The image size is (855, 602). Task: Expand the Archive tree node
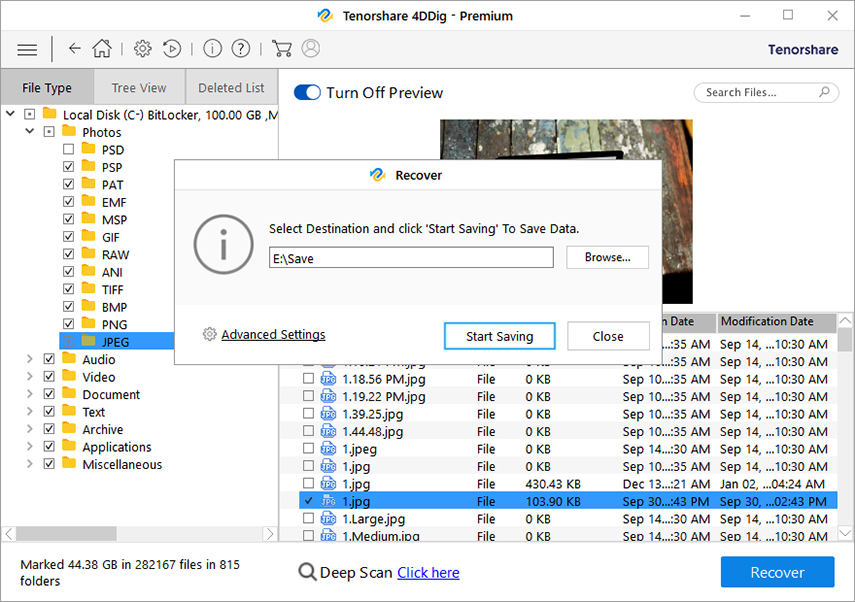(x=30, y=429)
